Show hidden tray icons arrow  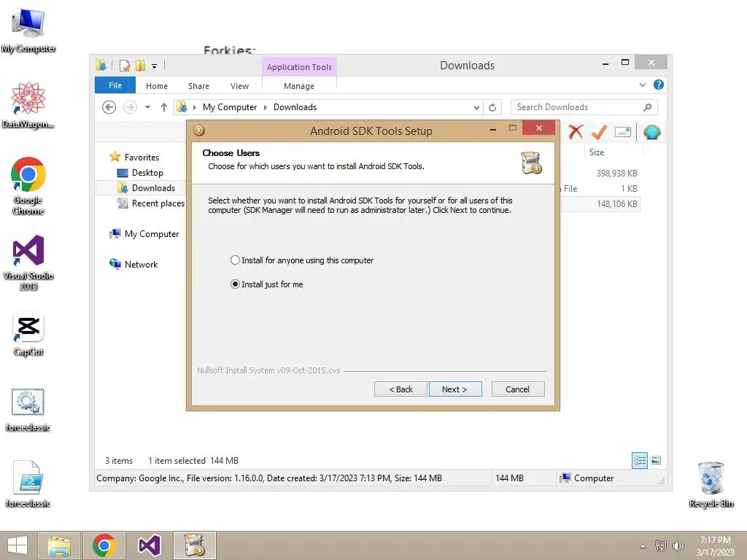(643, 546)
